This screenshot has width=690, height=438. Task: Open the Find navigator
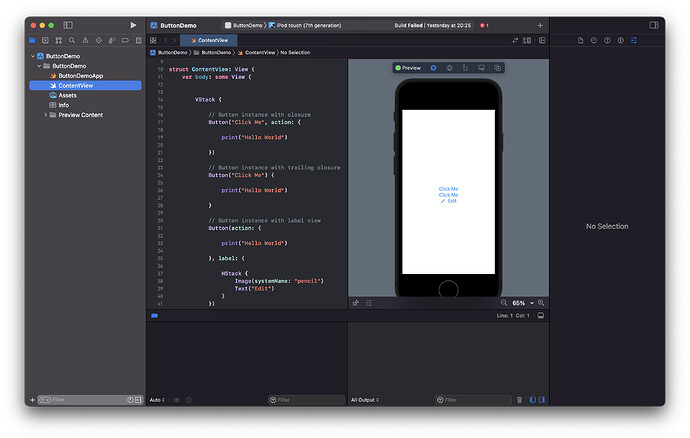click(72, 40)
